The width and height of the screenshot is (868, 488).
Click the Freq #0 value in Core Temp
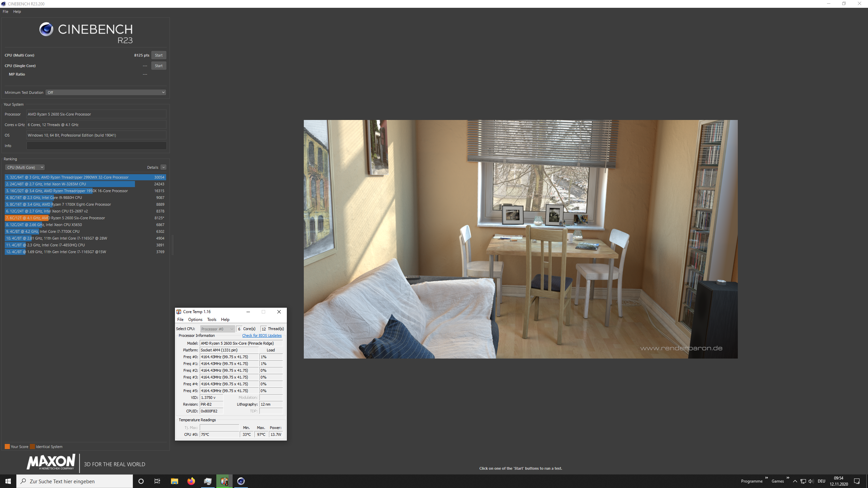click(229, 357)
